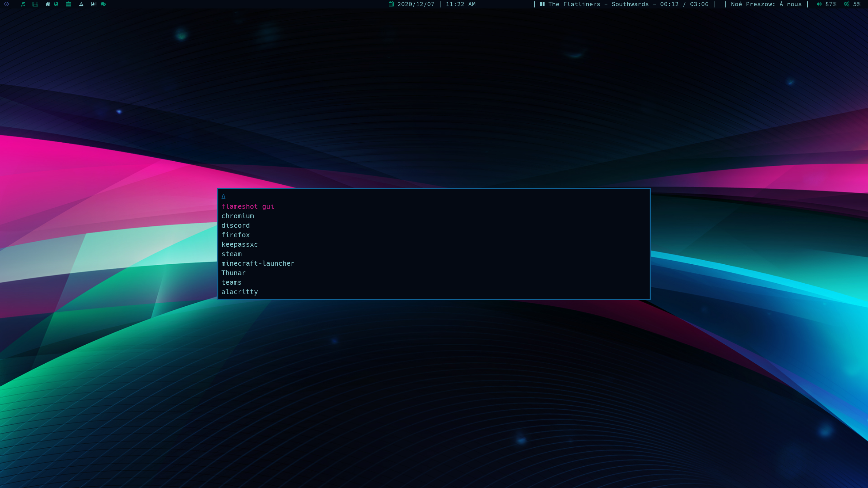Pick keepassxc from the launcher entries
Image resolution: width=868 pixels, height=488 pixels.
click(239, 244)
